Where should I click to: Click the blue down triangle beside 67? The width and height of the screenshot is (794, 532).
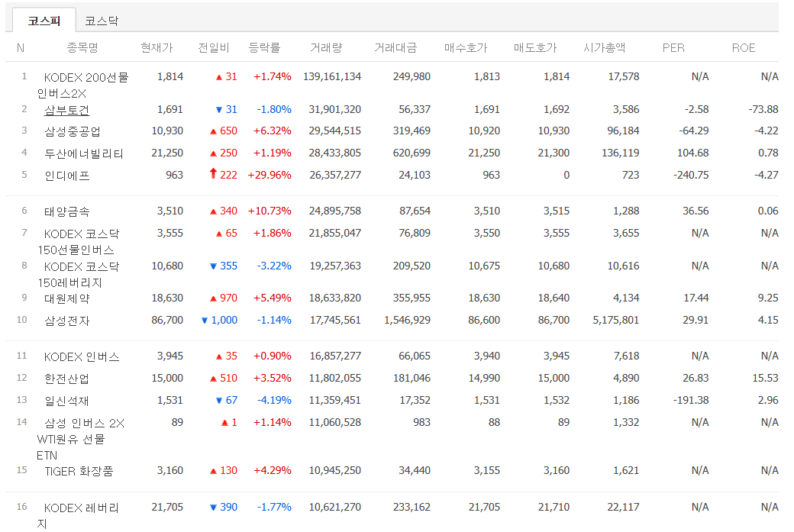(219, 401)
